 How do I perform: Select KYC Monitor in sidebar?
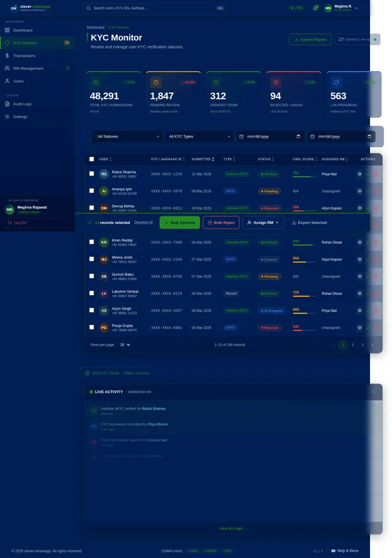tap(37, 43)
